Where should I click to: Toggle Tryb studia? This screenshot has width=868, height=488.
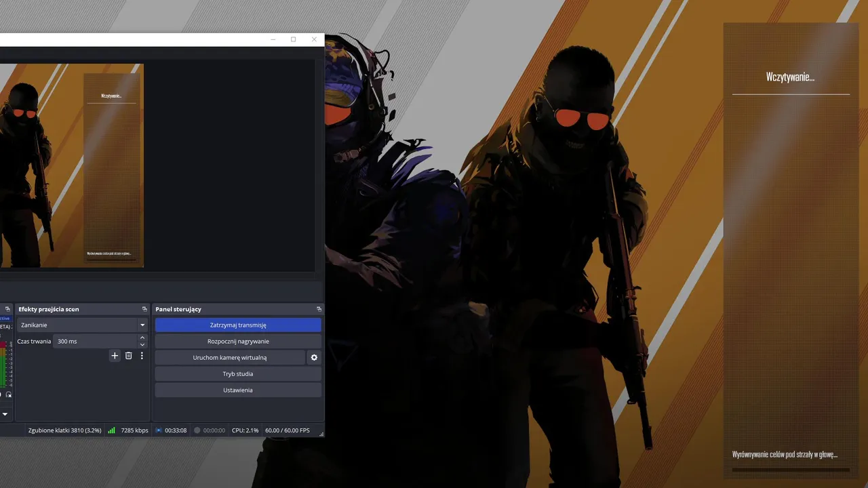pyautogui.click(x=238, y=373)
